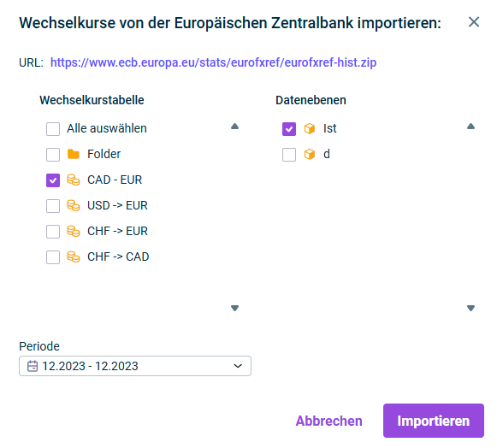Click the Datenebenen list's down arrow
The height and width of the screenshot is (448, 503).
pos(470,308)
